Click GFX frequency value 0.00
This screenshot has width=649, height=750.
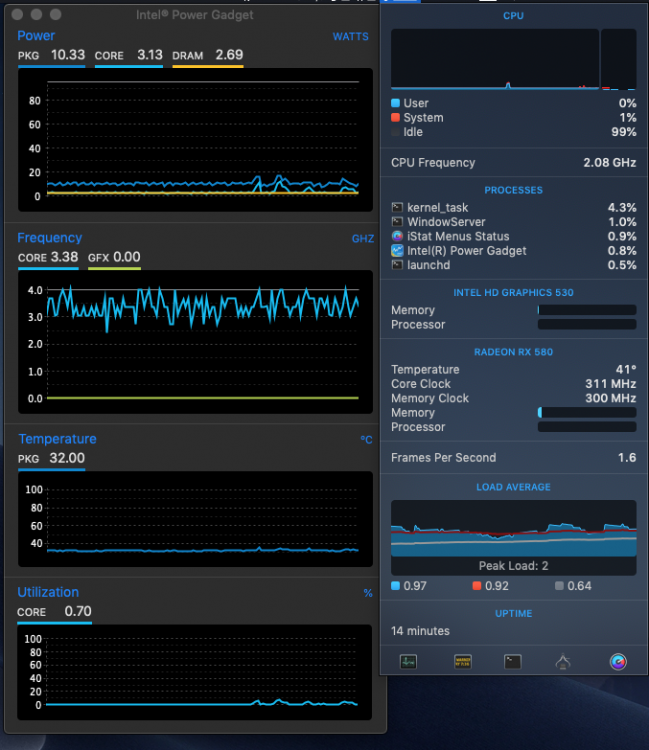(x=127, y=257)
